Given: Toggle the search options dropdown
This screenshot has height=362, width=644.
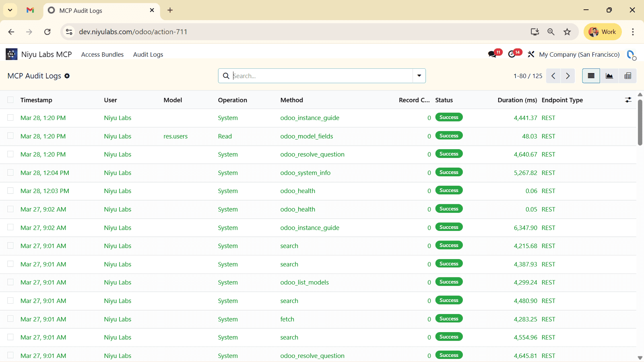Looking at the screenshot, I should [419, 76].
